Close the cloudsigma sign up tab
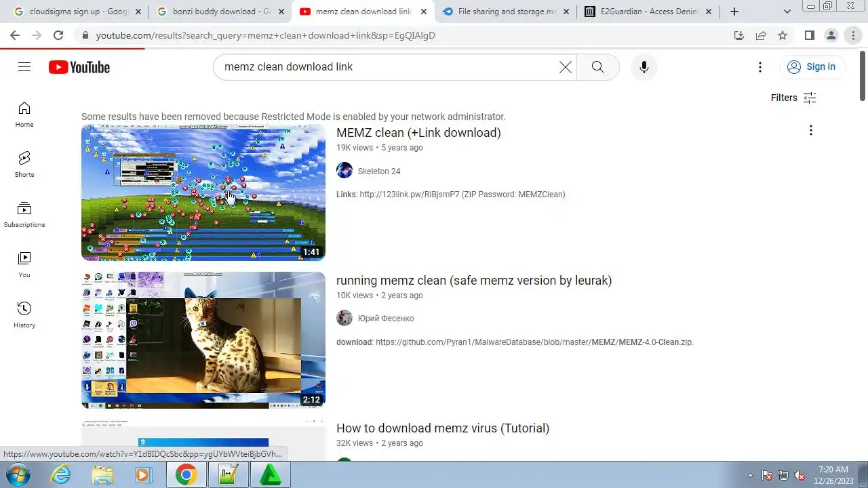This screenshot has height=488, width=868. (x=139, y=12)
